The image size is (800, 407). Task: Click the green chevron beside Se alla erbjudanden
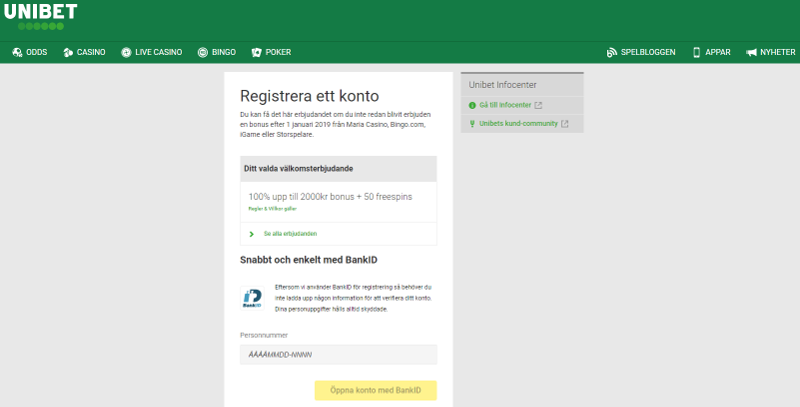pos(252,234)
